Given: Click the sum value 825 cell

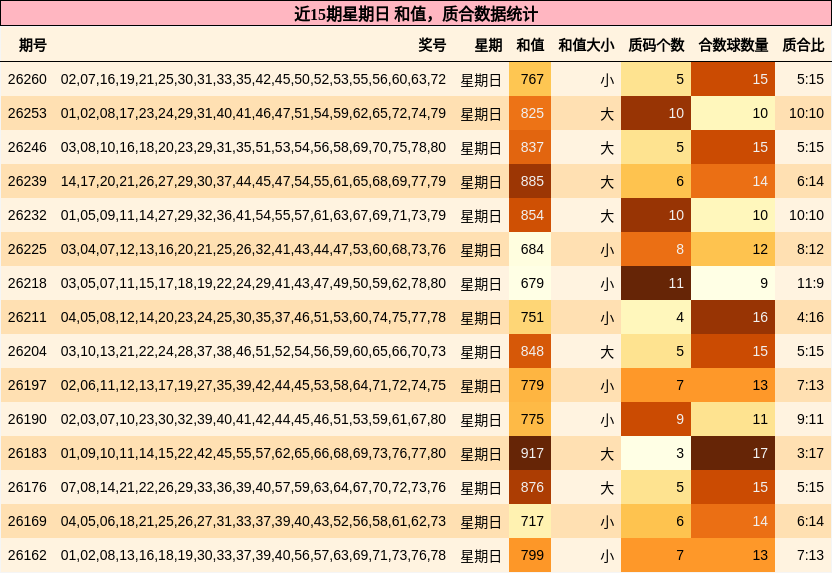Looking at the screenshot, I should pos(530,113).
